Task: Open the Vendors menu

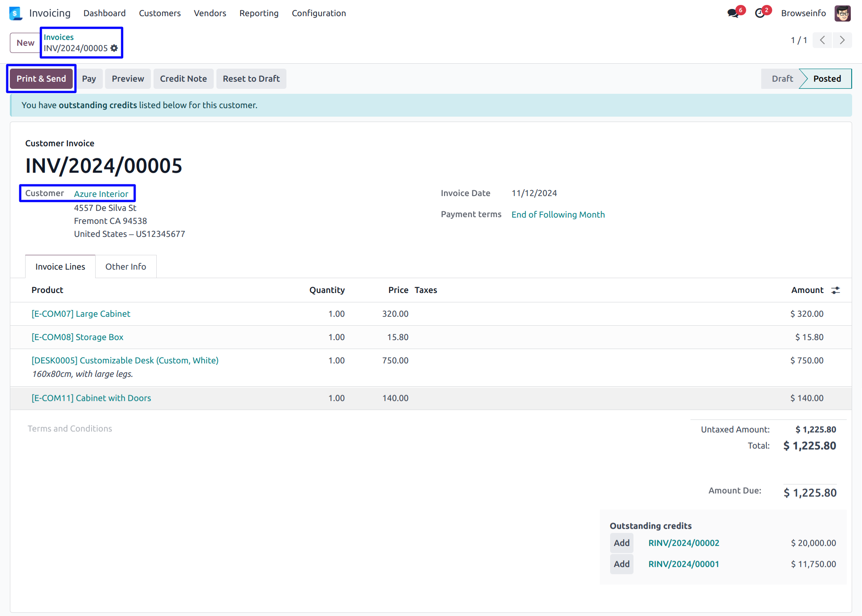Action: pos(210,13)
